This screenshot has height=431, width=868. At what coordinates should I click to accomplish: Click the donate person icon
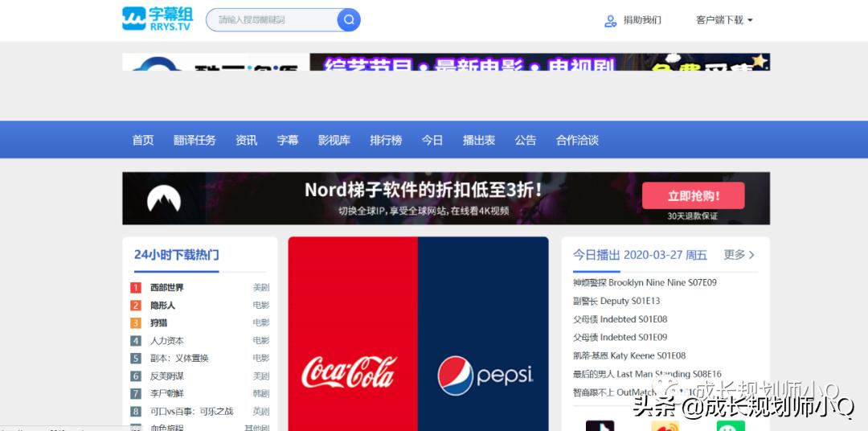(610, 20)
